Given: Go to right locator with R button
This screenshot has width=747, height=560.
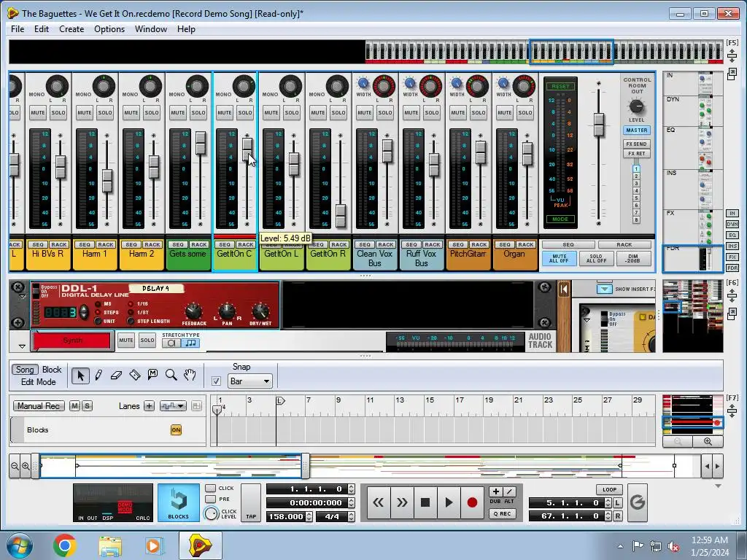Looking at the screenshot, I should (617, 516).
